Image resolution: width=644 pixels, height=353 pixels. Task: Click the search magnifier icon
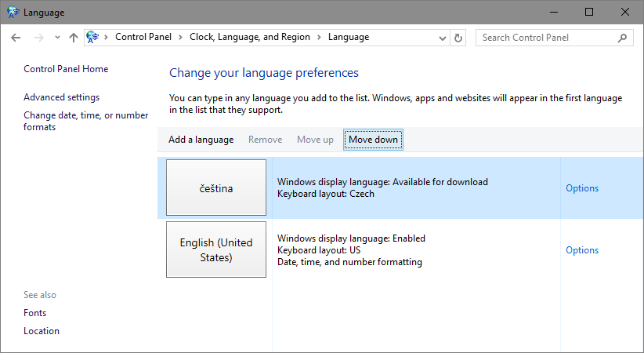pos(622,38)
